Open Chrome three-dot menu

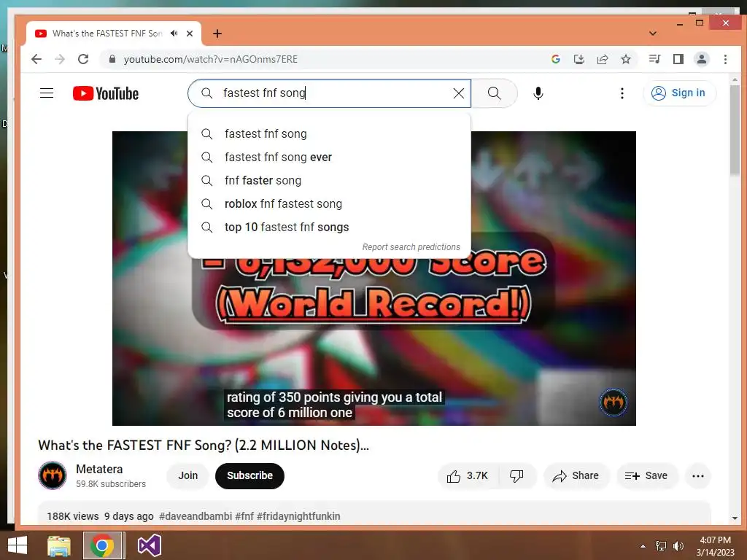pyautogui.click(x=725, y=59)
